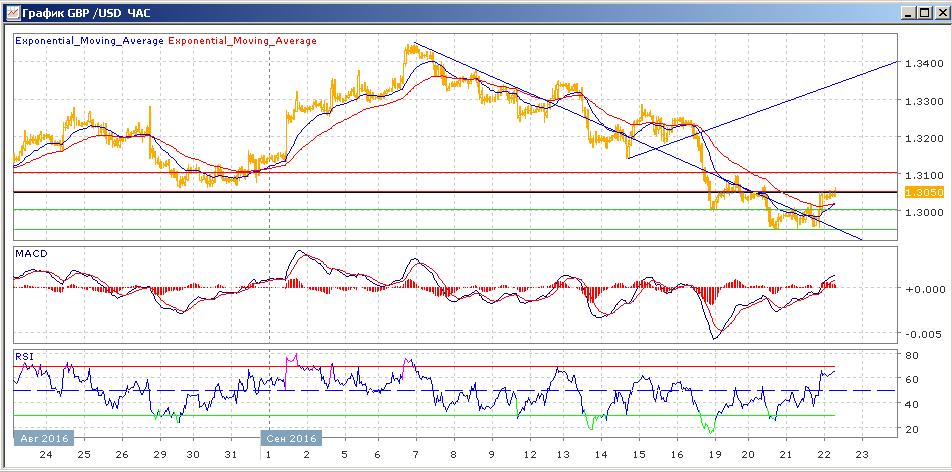Click the Авг 2016 month marker
Image resolution: width=952 pixels, height=472 pixels.
[x=42, y=438]
